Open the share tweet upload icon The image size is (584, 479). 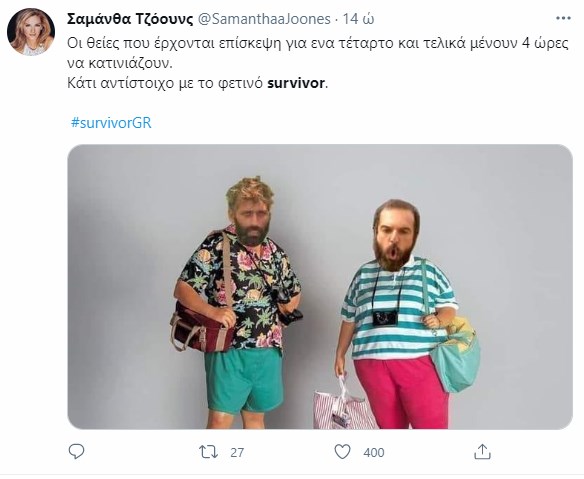[x=482, y=451]
